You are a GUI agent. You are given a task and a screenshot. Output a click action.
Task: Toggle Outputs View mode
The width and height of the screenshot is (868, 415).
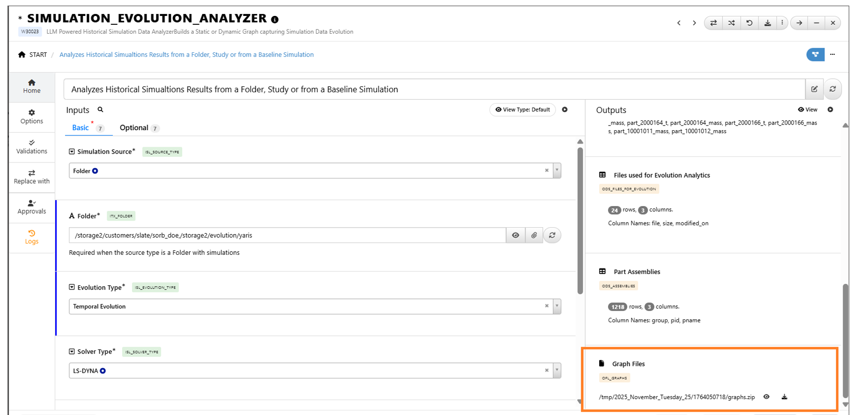808,110
